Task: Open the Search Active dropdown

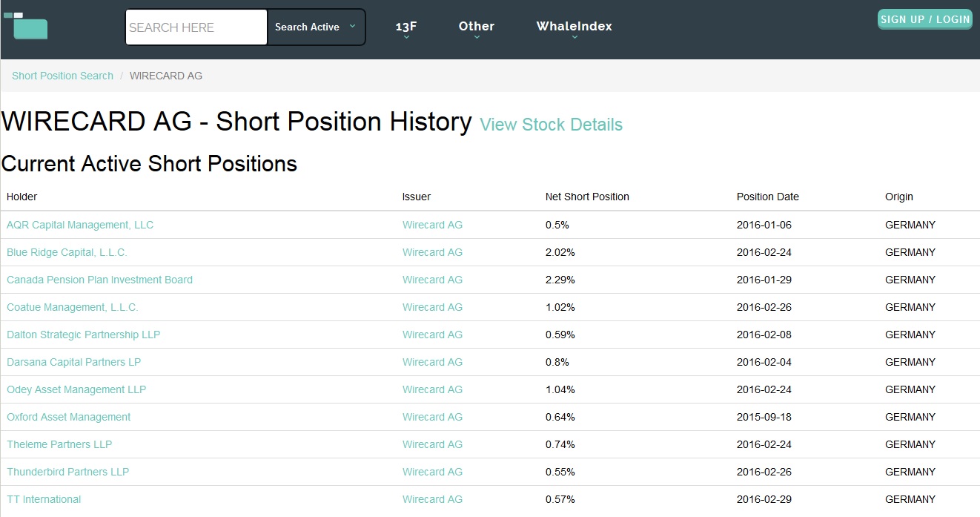Action: (x=316, y=27)
